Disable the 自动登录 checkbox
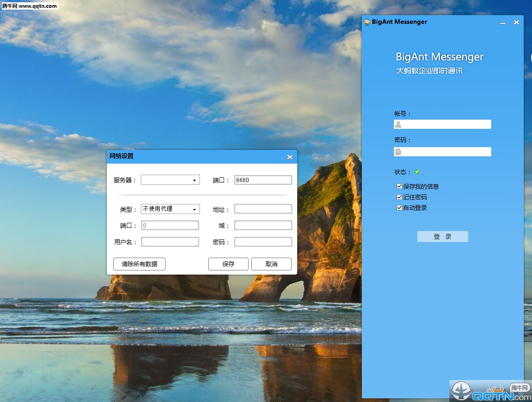 [399, 208]
